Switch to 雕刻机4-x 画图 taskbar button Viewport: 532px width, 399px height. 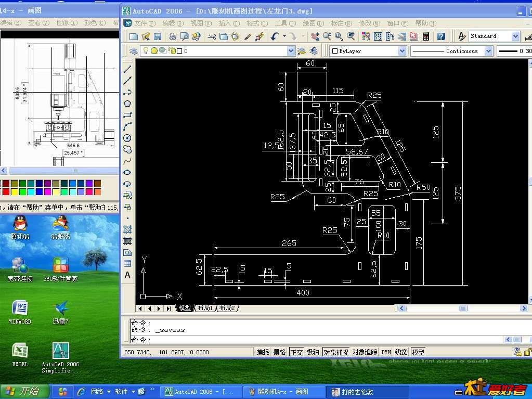click(284, 392)
